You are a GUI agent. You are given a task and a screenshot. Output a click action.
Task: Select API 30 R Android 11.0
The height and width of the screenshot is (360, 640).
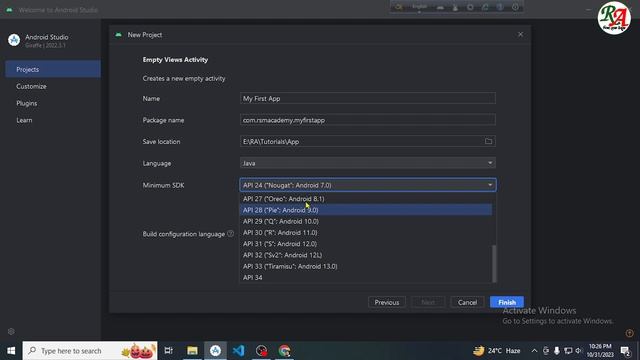[x=366, y=232]
